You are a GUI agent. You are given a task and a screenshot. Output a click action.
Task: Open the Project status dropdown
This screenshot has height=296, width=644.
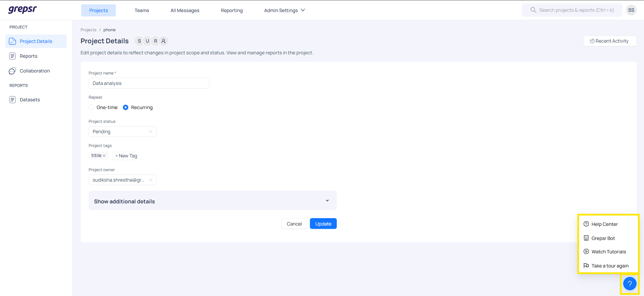click(122, 132)
